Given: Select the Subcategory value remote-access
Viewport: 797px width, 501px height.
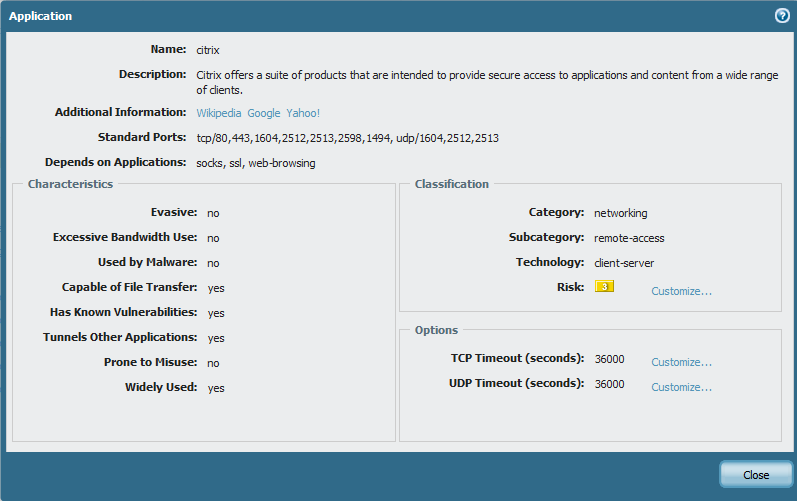Looking at the screenshot, I should [629, 238].
